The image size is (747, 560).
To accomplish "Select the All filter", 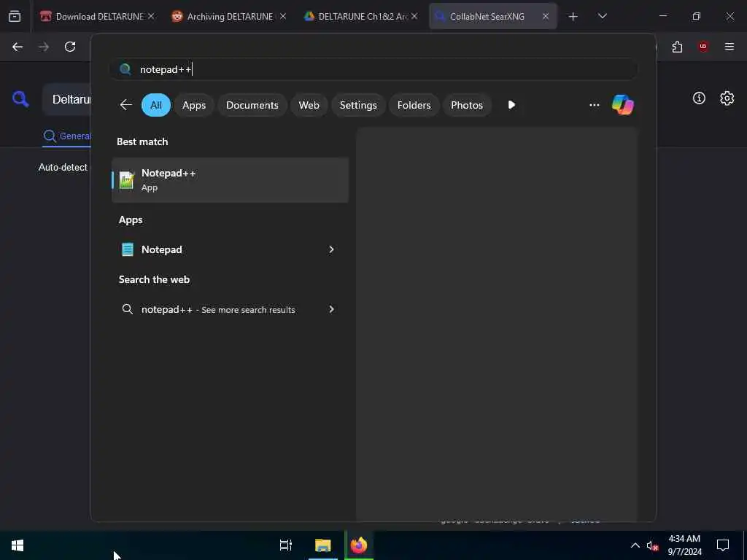I will [156, 105].
